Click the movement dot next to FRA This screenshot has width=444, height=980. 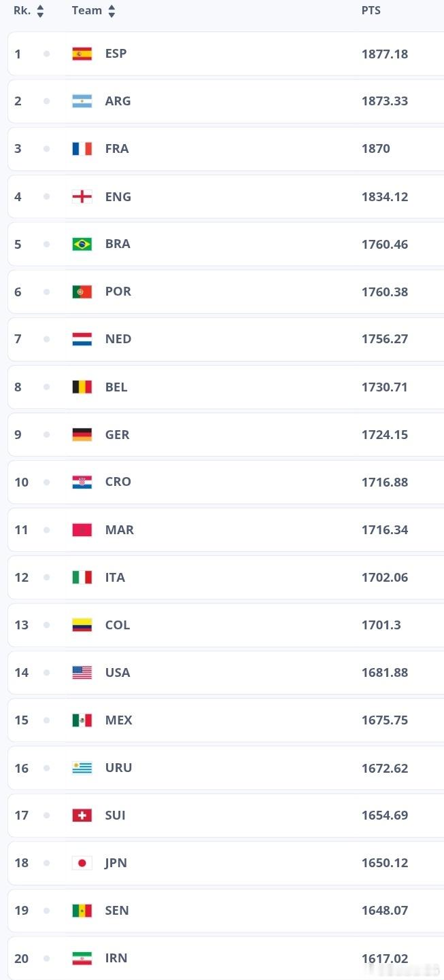[47, 148]
